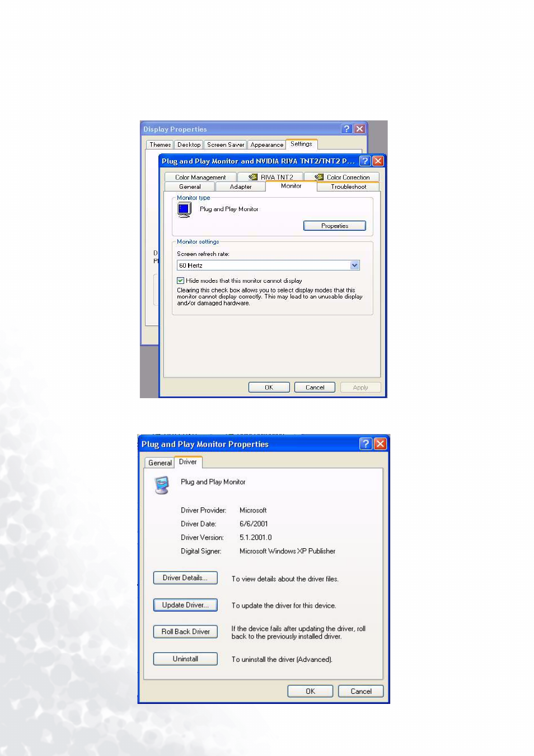
Task: Click the Update Driver button
Action: pyautogui.click(x=185, y=605)
